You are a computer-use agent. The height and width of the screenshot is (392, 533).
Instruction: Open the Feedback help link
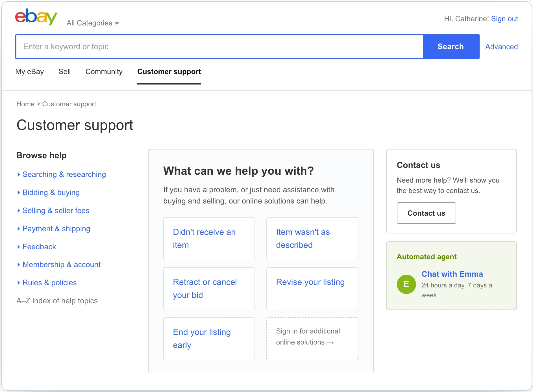point(39,247)
